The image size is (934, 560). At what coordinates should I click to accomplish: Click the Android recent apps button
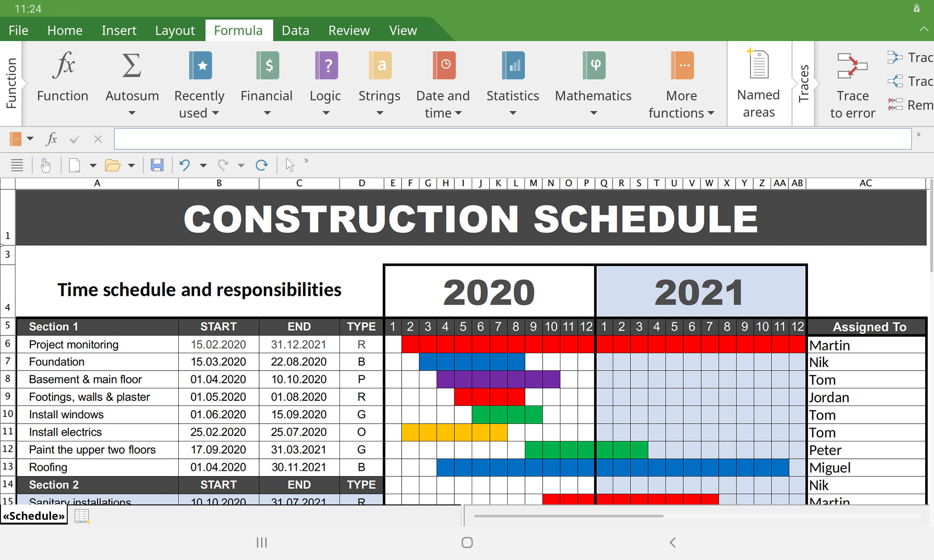(x=262, y=542)
